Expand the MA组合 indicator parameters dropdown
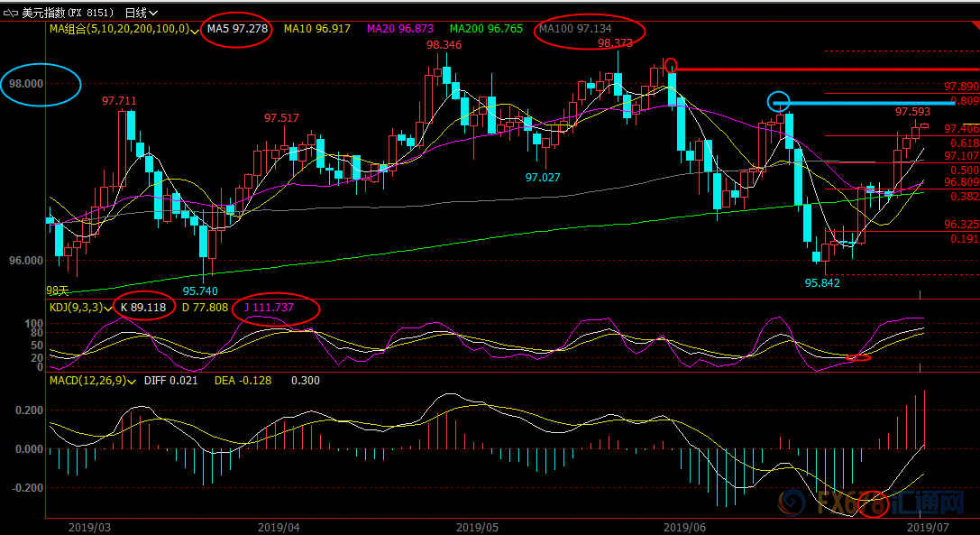Image resolution: width=980 pixels, height=535 pixels. (x=195, y=30)
